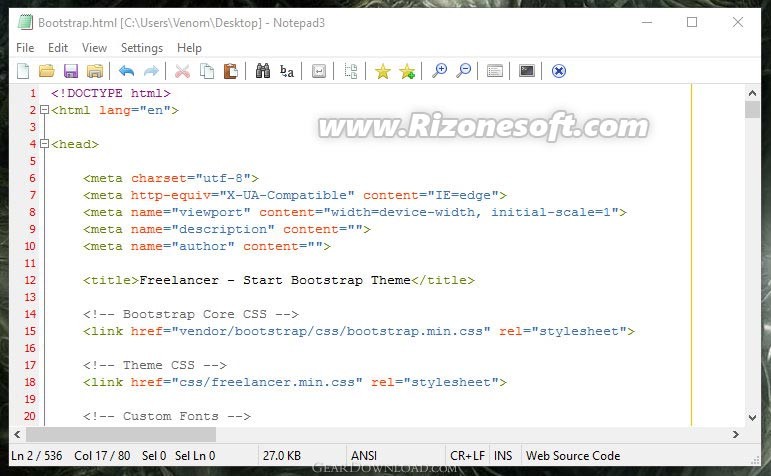Open the Edit menu
Screen dimensions: 771x476
point(58,48)
